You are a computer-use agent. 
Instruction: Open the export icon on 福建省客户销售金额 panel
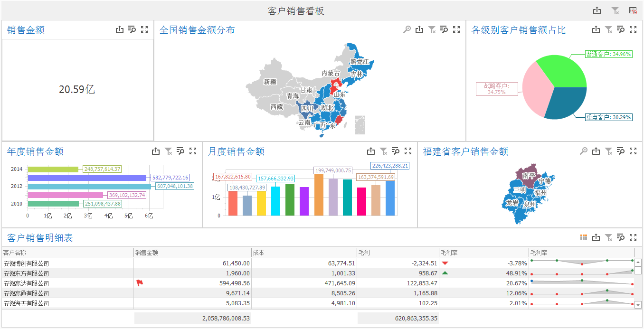(596, 151)
